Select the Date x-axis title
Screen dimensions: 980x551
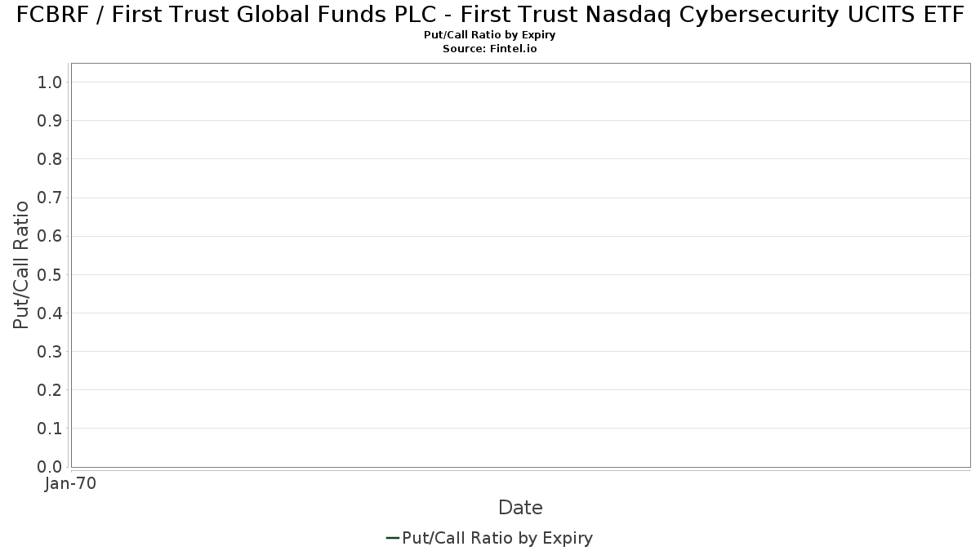pos(520,508)
